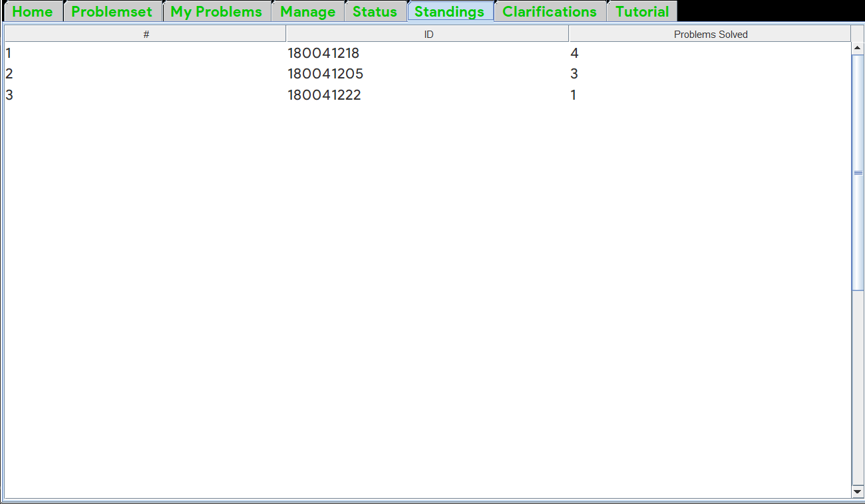Sort by the ID column header

[x=428, y=34]
